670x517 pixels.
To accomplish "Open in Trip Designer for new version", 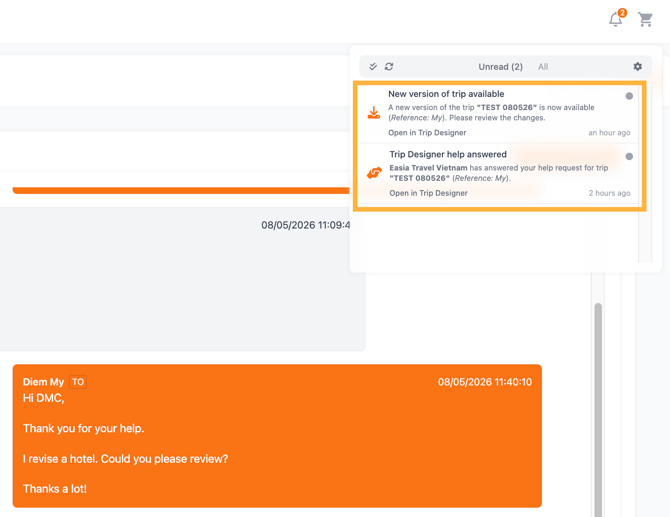I will click(x=427, y=133).
